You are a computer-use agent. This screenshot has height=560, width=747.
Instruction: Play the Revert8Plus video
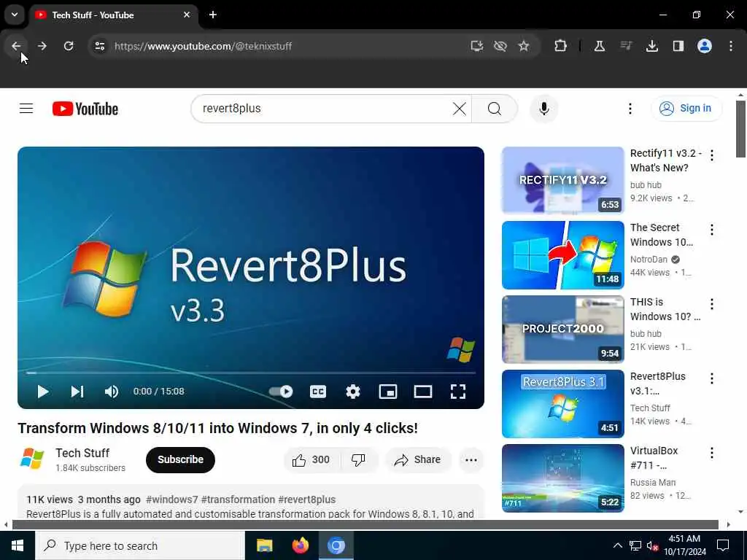[42, 392]
